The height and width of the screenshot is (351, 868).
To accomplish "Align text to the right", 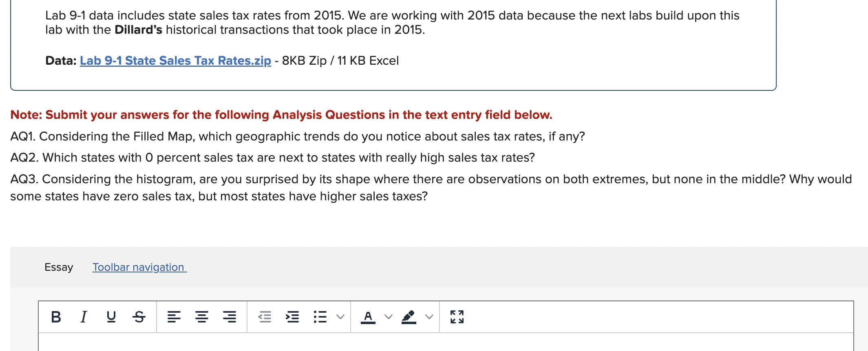I will point(229,317).
